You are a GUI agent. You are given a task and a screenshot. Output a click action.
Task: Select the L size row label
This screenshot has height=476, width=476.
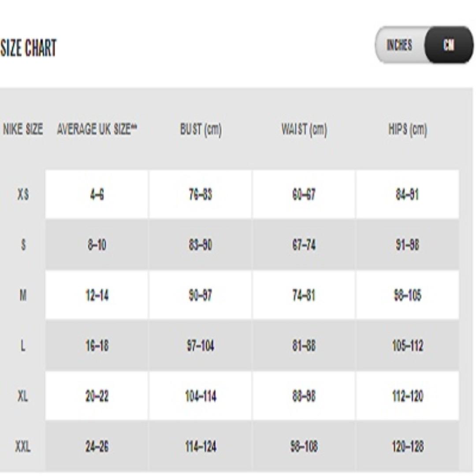23,346
